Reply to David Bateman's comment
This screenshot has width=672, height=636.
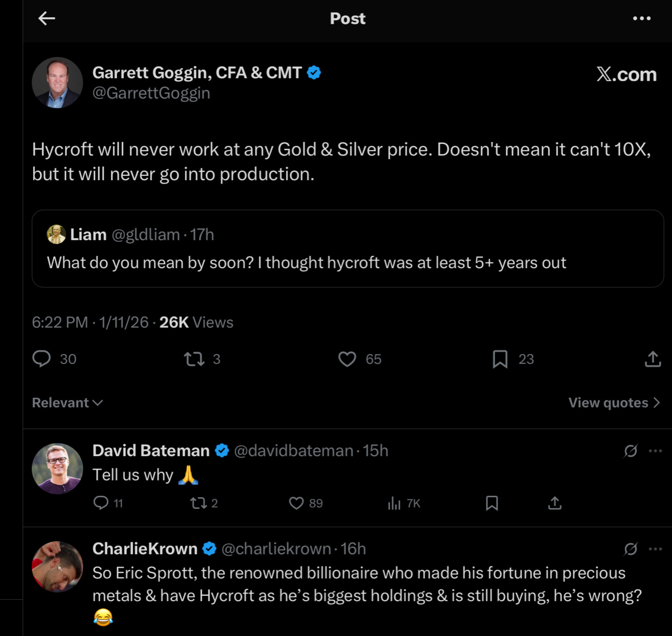(x=101, y=503)
